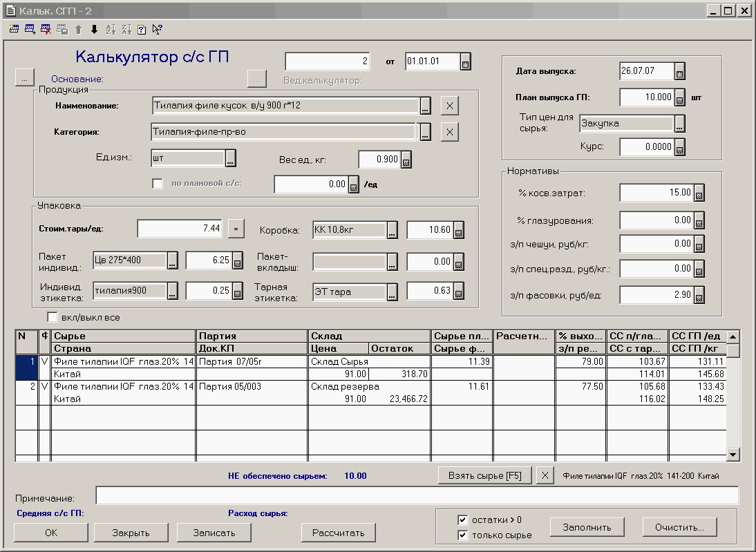The image size is (756, 552).
Task: Click the Заполнить button
Action: coord(587,527)
